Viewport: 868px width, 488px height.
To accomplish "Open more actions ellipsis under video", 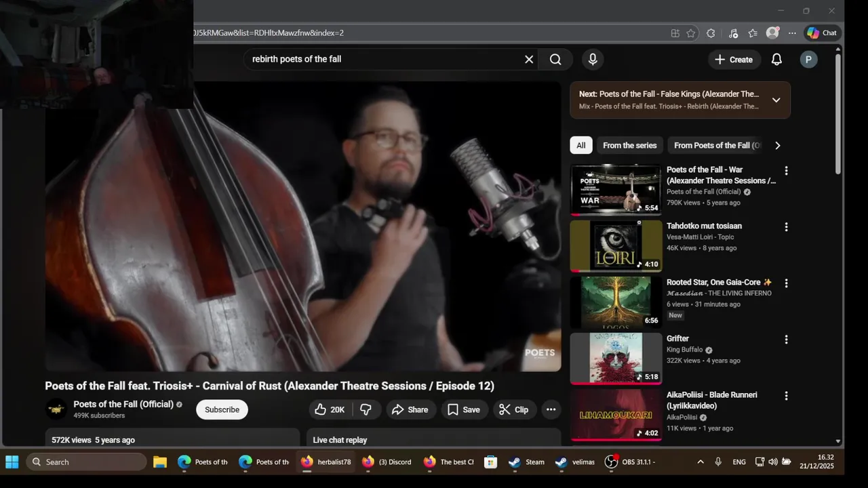I will click(551, 409).
